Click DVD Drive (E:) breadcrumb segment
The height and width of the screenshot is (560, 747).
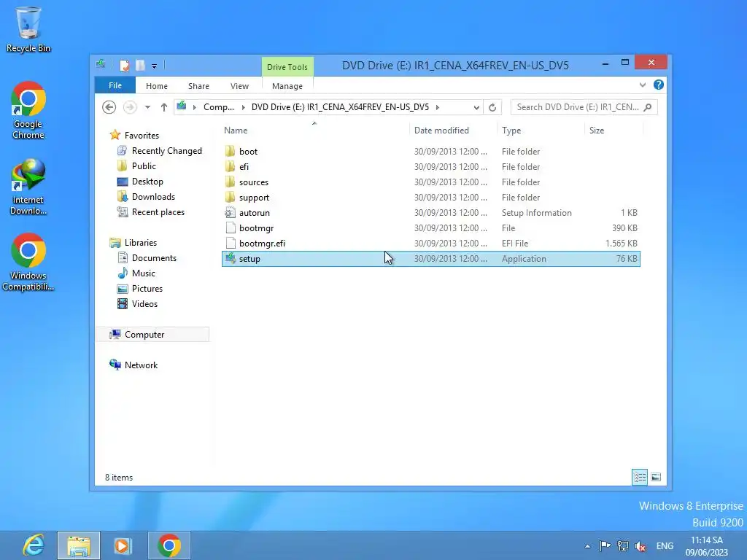[x=340, y=107]
